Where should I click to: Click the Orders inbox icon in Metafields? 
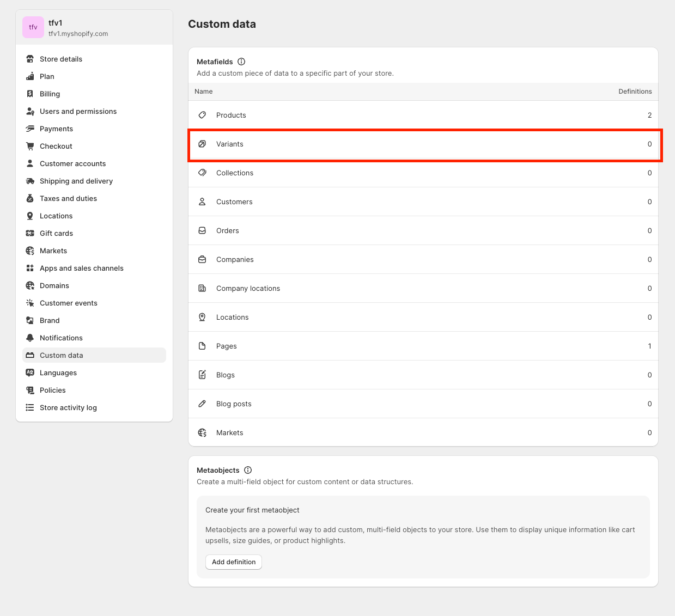[202, 230]
